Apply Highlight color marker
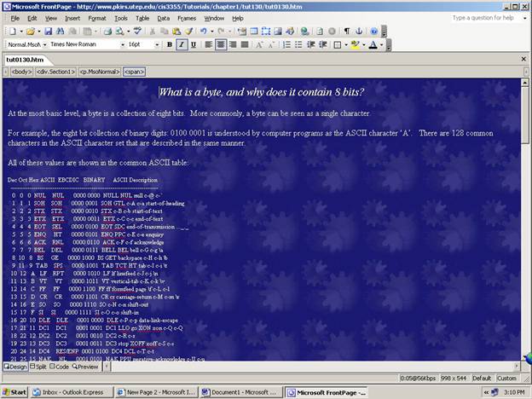Screen dimensions: 532x399 pyautogui.click(x=356, y=45)
